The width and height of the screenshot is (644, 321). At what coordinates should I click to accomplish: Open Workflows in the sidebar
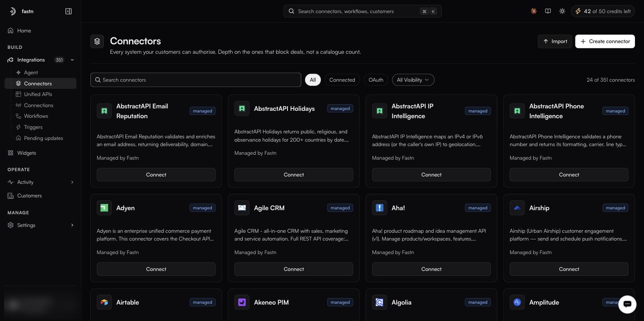pos(40,116)
